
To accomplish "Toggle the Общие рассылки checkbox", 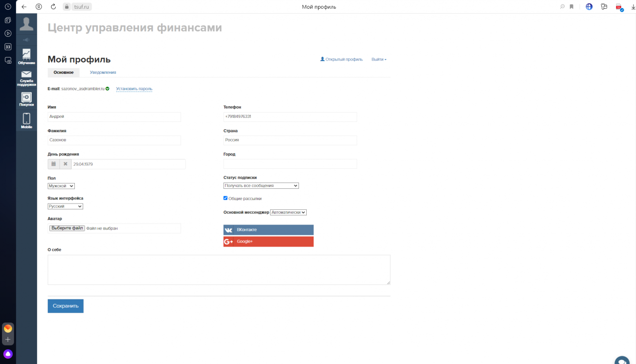I will point(226,198).
